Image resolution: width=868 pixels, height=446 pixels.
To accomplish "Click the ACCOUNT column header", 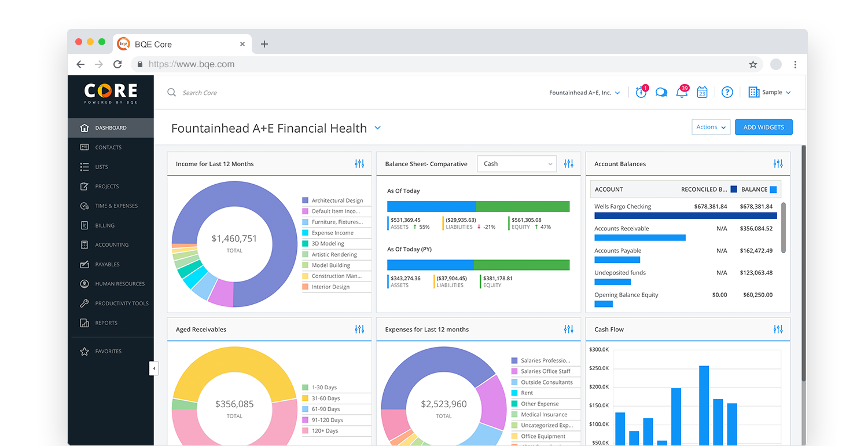I will tap(609, 189).
